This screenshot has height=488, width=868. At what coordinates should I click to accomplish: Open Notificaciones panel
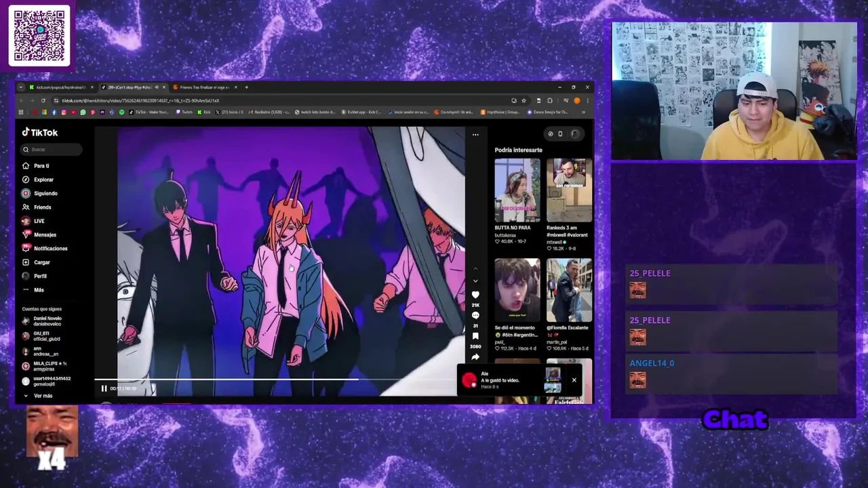tap(45, 249)
